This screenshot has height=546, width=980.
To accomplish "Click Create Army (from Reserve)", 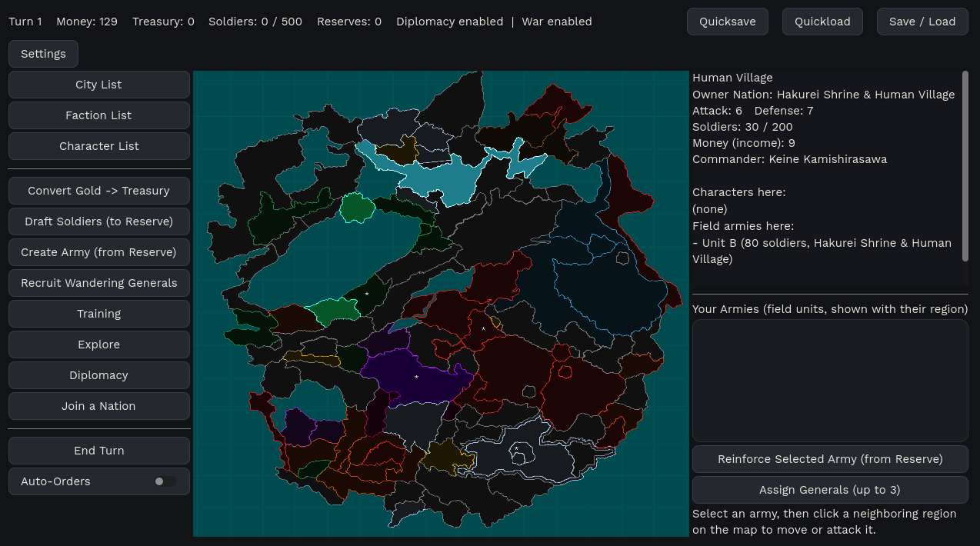I will tap(98, 252).
